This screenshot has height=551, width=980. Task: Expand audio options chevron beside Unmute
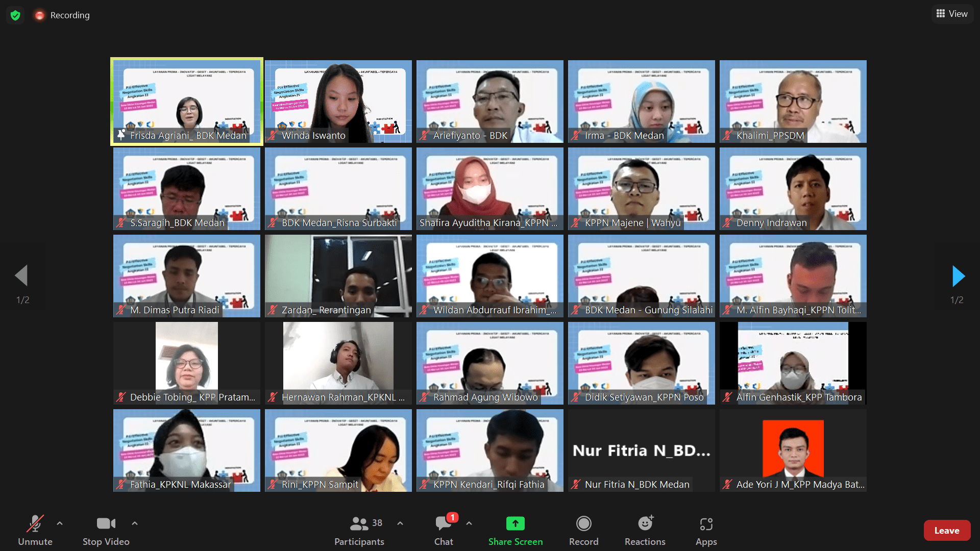tap(60, 523)
